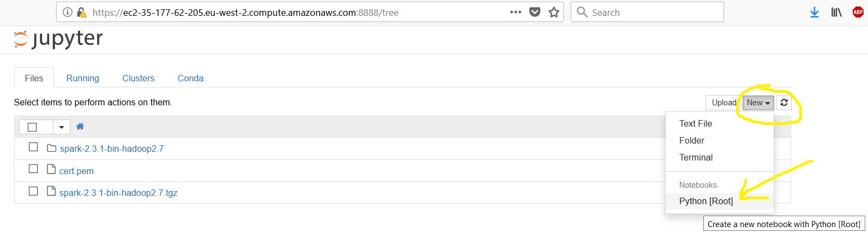The height and width of the screenshot is (238, 868).
Task: Switch to the Running tab
Action: tap(83, 78)
